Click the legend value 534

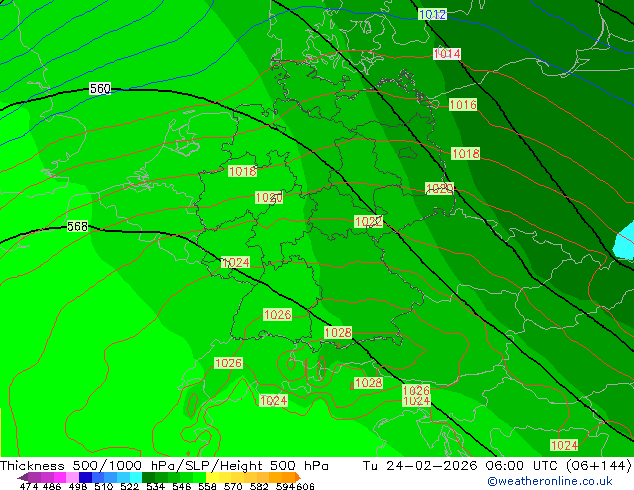click(x=155, y=486)
